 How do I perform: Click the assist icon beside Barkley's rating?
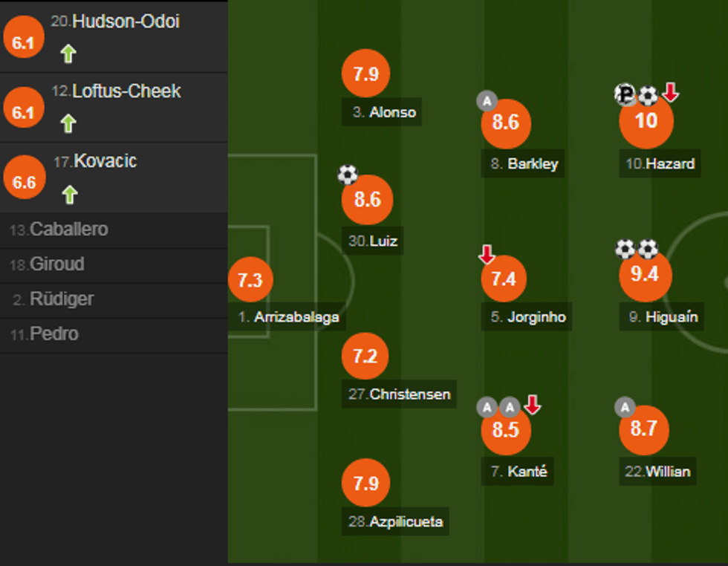tap(487, 100)
